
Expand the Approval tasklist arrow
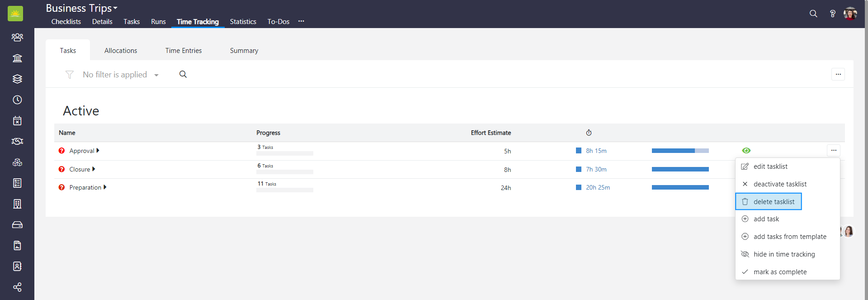[x=98, y=151]
